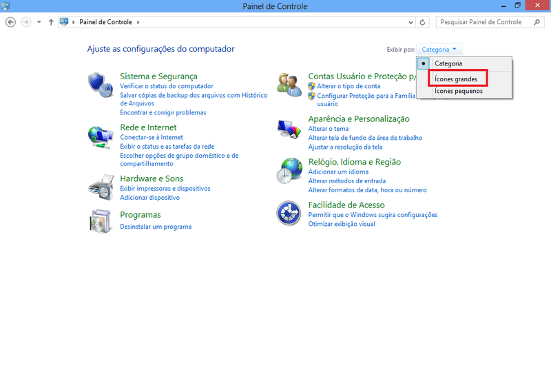Click the Pesquisar Painel de Controle search box
This screenshot has width=551, height=392.
pos(484,22)
